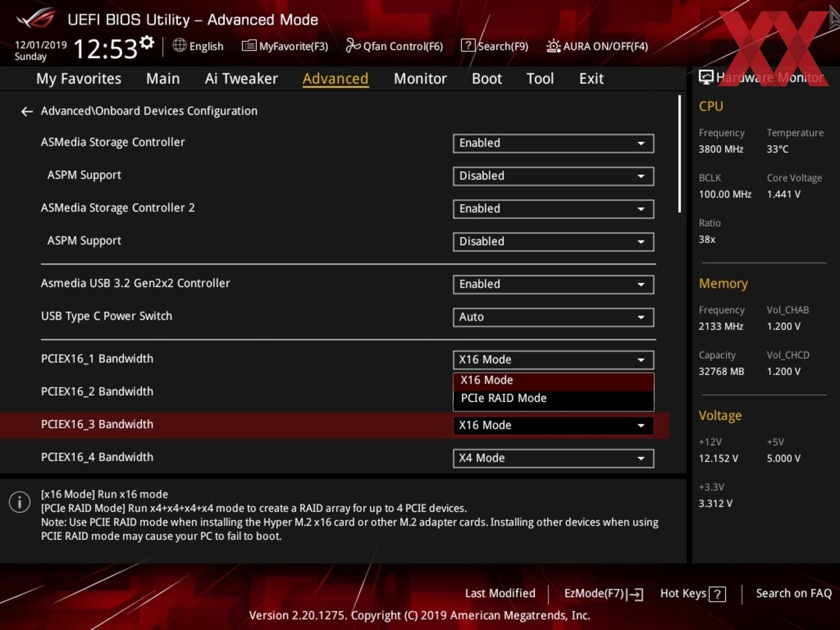Click the info circle icon
This screenshot has height=630, width=840.
tap(20, 502)
